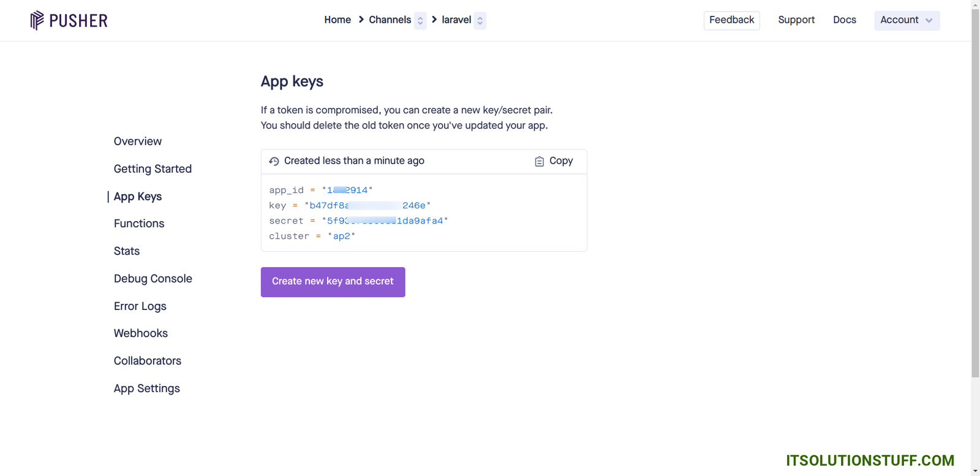Expand the Account dropdown menu

[907, 20]
